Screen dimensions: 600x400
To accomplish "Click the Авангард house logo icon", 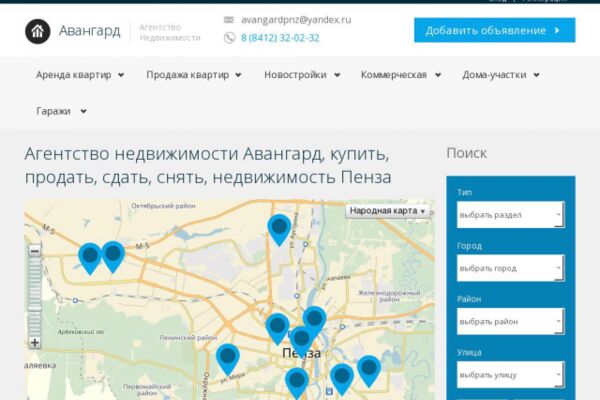I will [x=38, y=31].
